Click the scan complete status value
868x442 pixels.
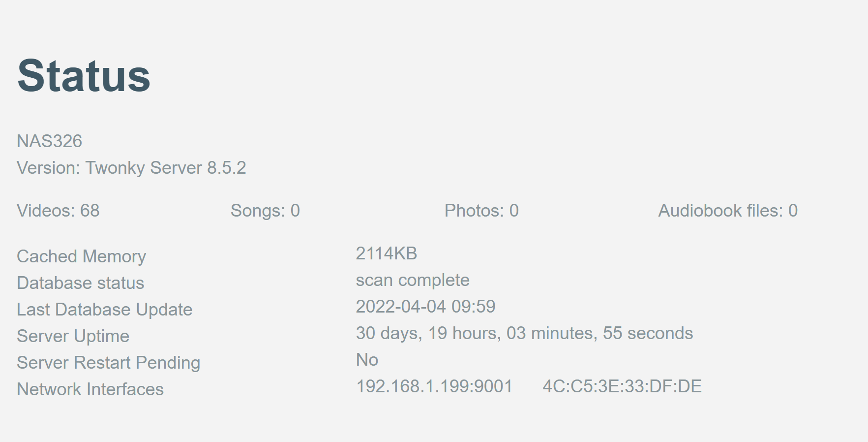click(x=413, y=280)
